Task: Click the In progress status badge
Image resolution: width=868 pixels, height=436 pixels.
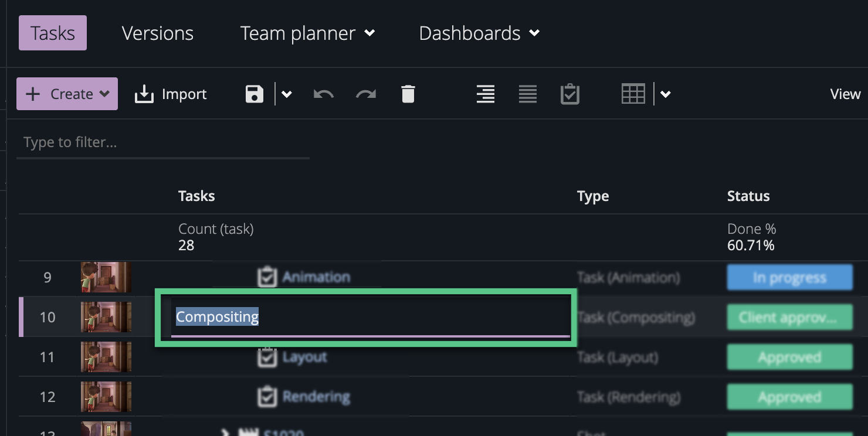Action: [789, 278]
